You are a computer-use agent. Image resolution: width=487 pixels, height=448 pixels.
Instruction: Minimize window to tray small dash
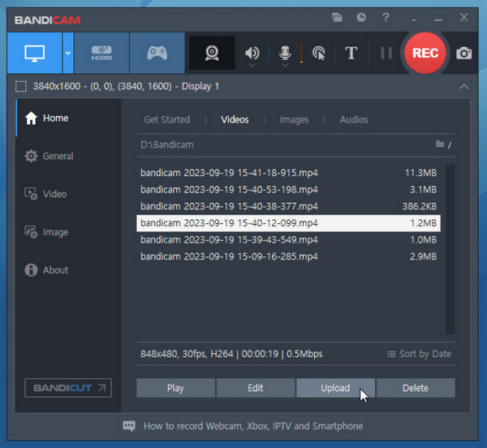click(x=414, y=20)
